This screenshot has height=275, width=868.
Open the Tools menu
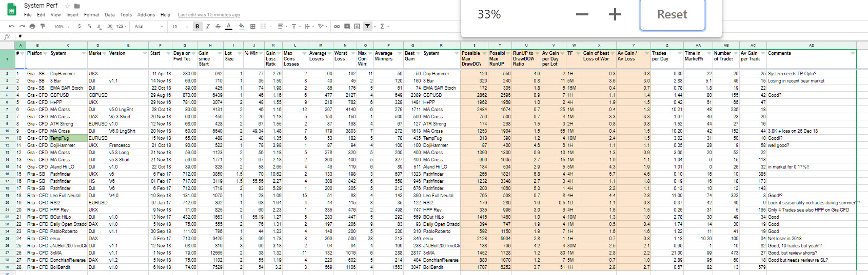(x=126, y=15)
